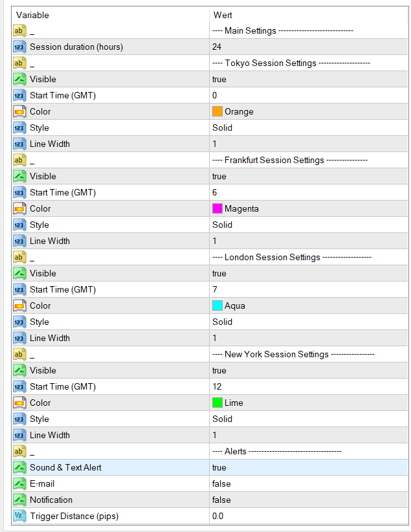Click the boolean icon beside the E-mail variable

19,483
